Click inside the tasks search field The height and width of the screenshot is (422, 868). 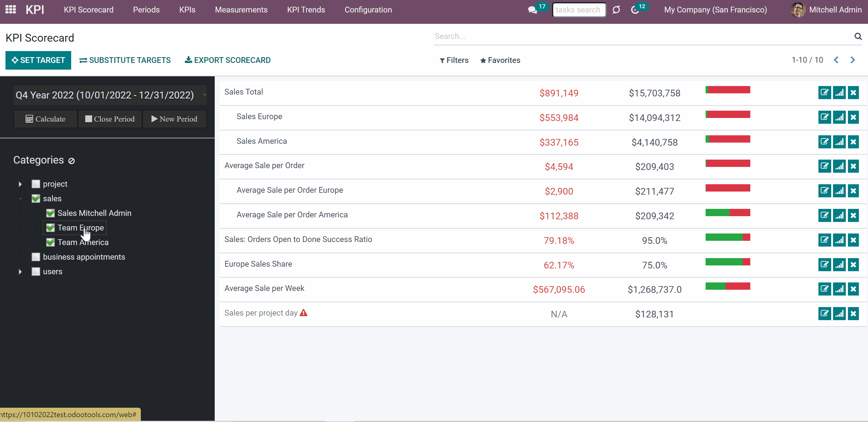(x=579, y=10)
